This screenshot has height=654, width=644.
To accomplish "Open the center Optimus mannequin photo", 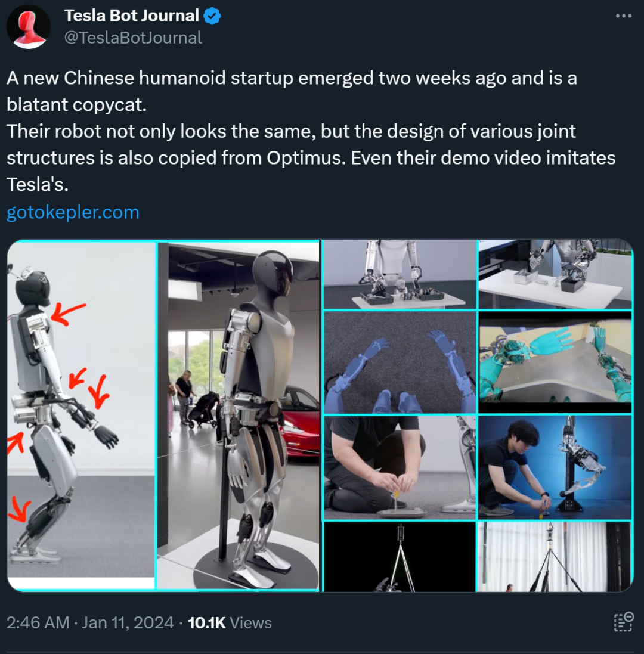I will pos(239,414).
